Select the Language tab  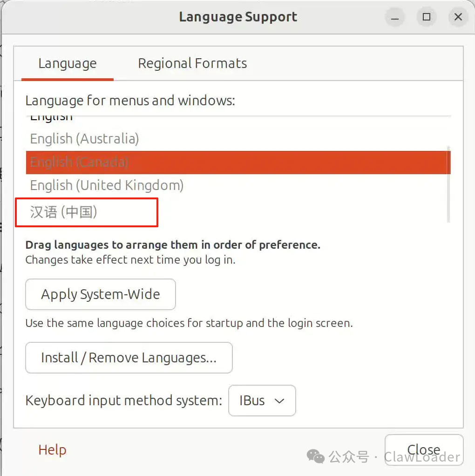(x=68, y=63)
